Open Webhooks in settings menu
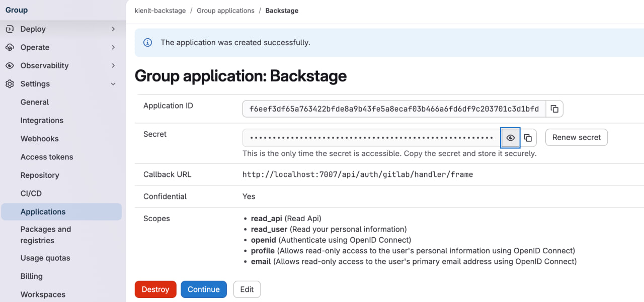This screenshot has width=644, height=302. 39,139
